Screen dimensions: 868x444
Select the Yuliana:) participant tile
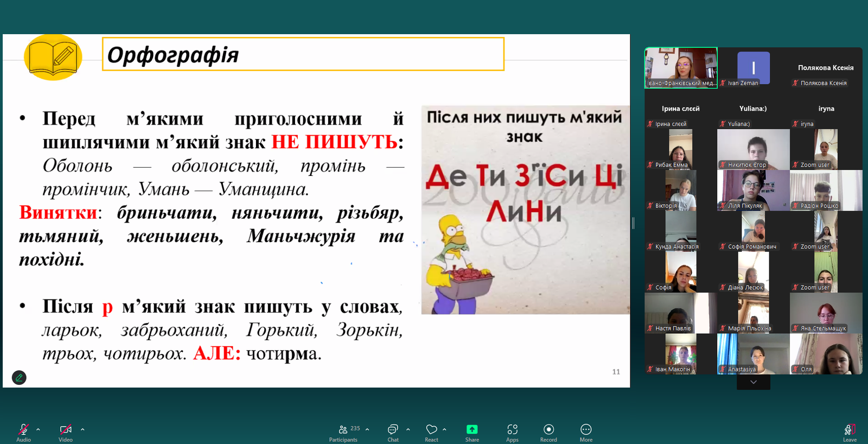[754, 109]
